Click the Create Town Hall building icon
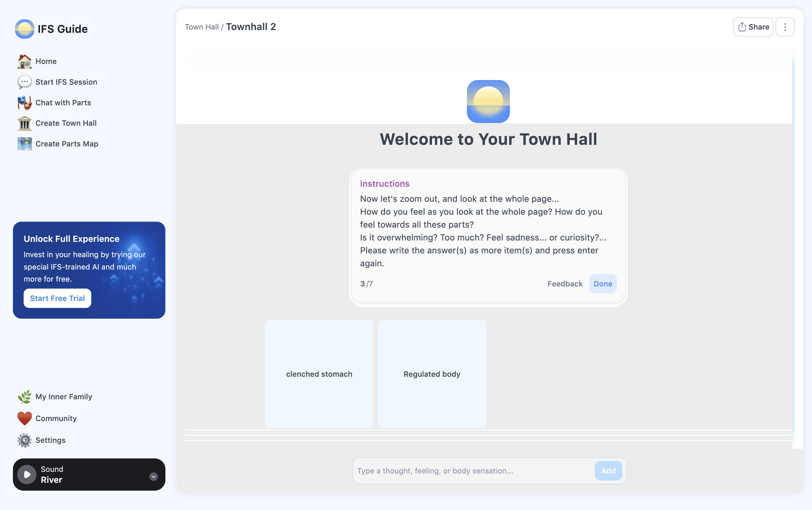Viewport: 812px width, 510px height. point(25,123)
